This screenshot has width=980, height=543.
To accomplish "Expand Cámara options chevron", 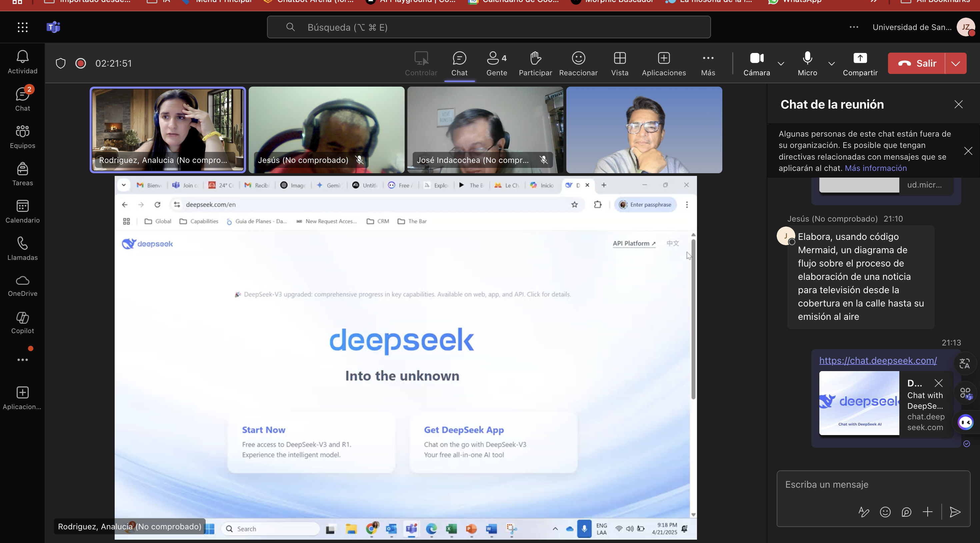I will (x=781, y=64).
